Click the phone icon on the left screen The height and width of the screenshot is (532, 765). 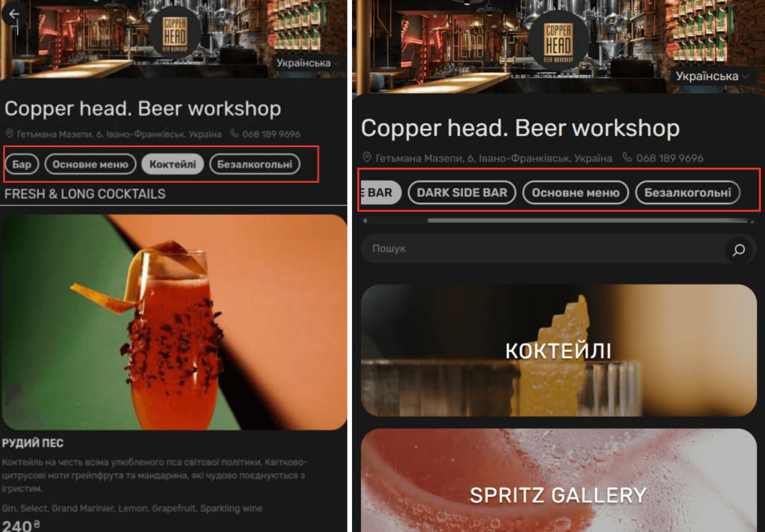234,133
